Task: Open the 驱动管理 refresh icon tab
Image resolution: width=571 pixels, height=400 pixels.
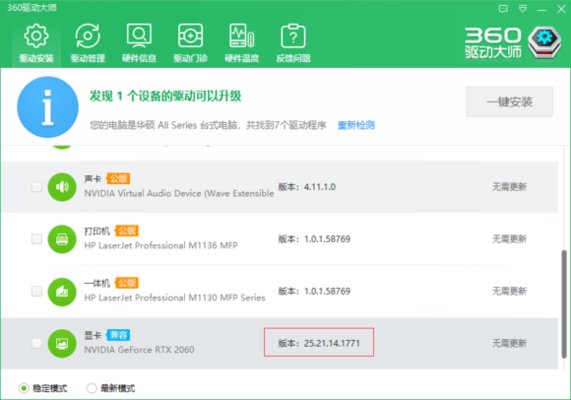Action: point(87,43)
